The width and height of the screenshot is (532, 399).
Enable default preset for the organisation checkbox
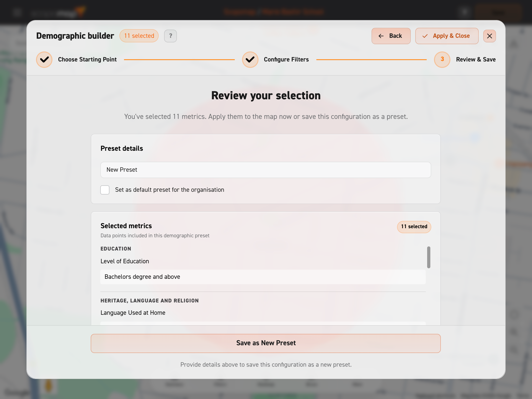pyautogui.click(x=105, y=190)
